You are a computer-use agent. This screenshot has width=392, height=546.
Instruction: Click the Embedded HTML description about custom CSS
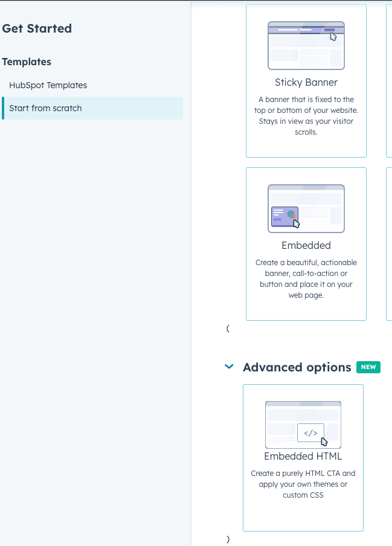click(x=303, y=484)
